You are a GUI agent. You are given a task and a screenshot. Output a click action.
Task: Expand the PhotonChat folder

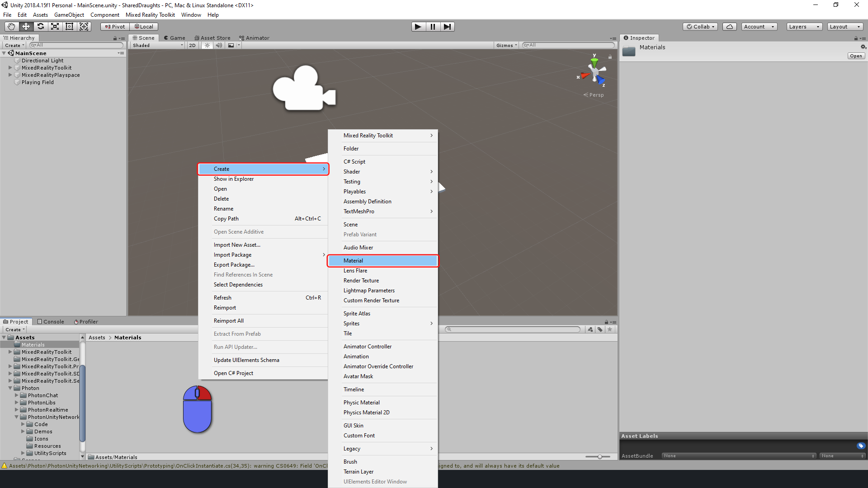(x=17, y=395)
